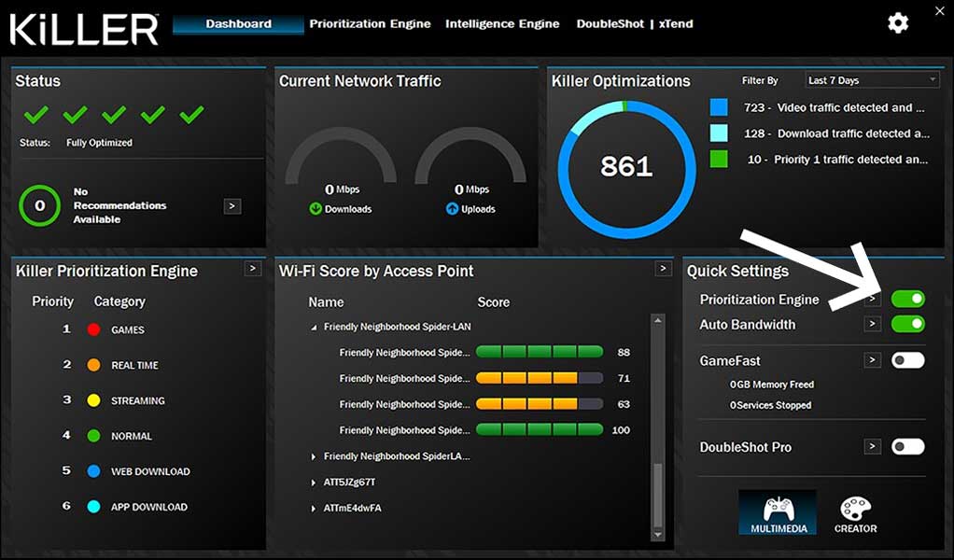Click the downloads speed gauge
This screenshot has height=560, width=954.
point(341,156)
